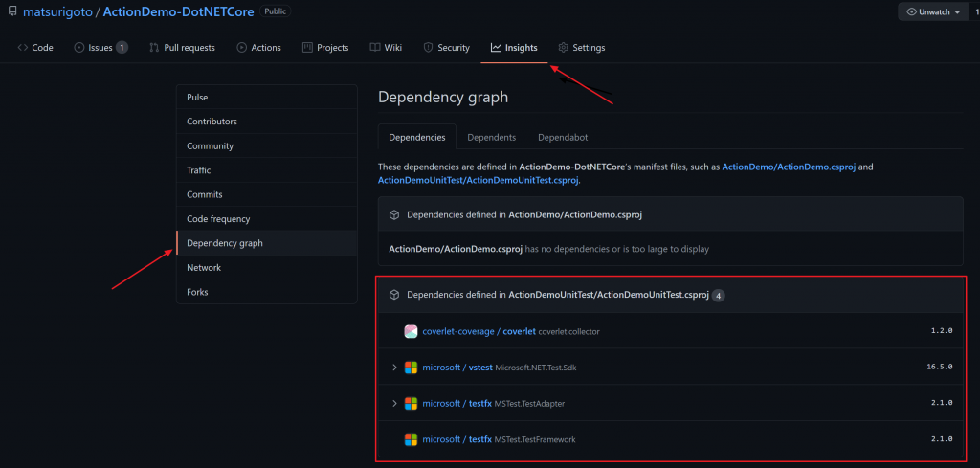
Task: Click the Issues circle icon
Action: pyautogui.click(x=78, y=48)
